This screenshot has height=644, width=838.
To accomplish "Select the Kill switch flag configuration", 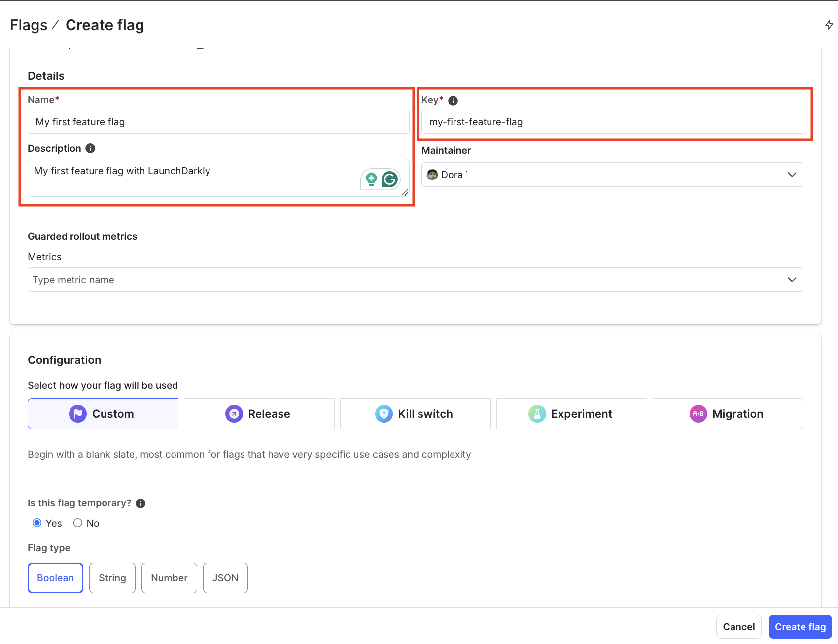I will tap(415, 414).
